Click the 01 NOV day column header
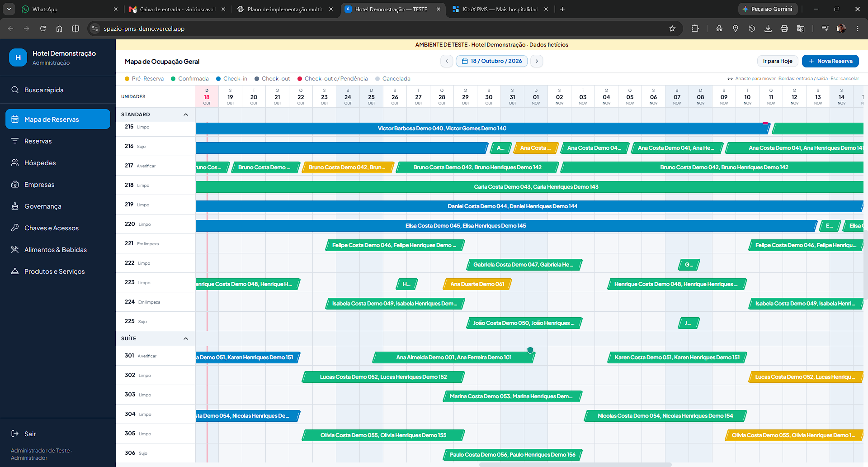 pos(536,97)
